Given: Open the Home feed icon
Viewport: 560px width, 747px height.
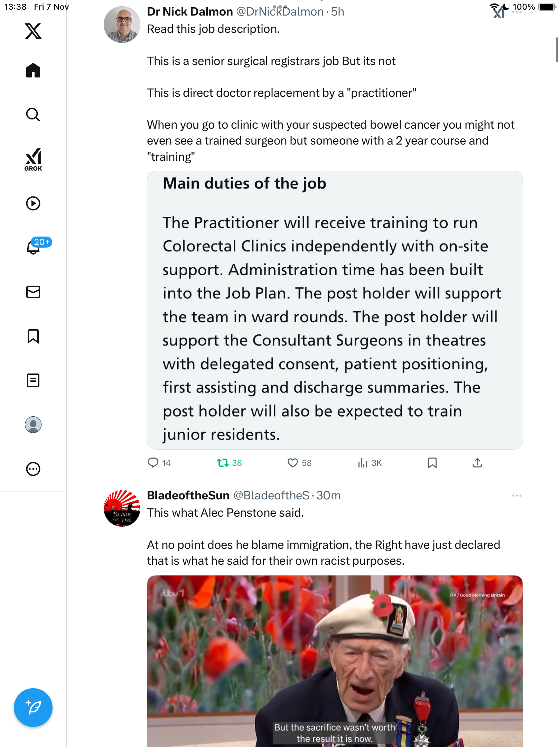Looking at the screenshot, I should [x=33, y=71].
